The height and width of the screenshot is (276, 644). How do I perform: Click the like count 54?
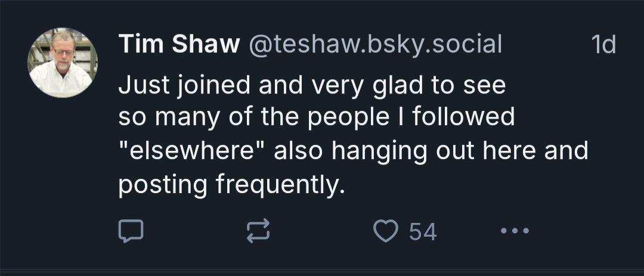pyautogui.click(x=423, y=231)
